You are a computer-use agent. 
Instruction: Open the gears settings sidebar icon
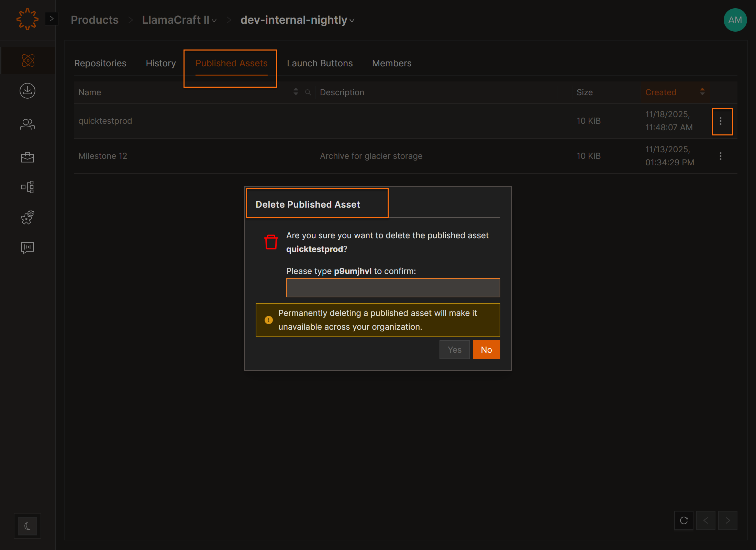pos(27,217)
